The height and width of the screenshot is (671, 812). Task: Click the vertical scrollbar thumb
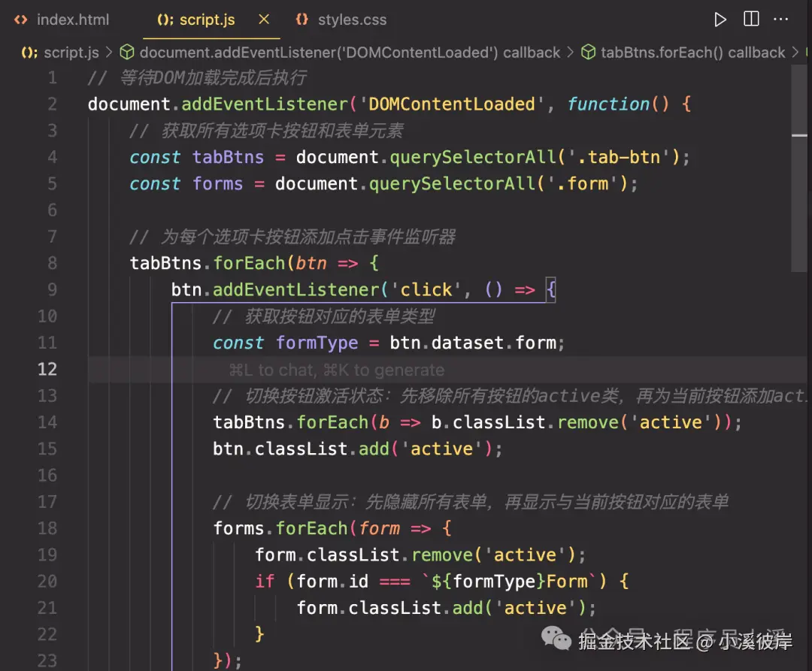coord(799,168)
